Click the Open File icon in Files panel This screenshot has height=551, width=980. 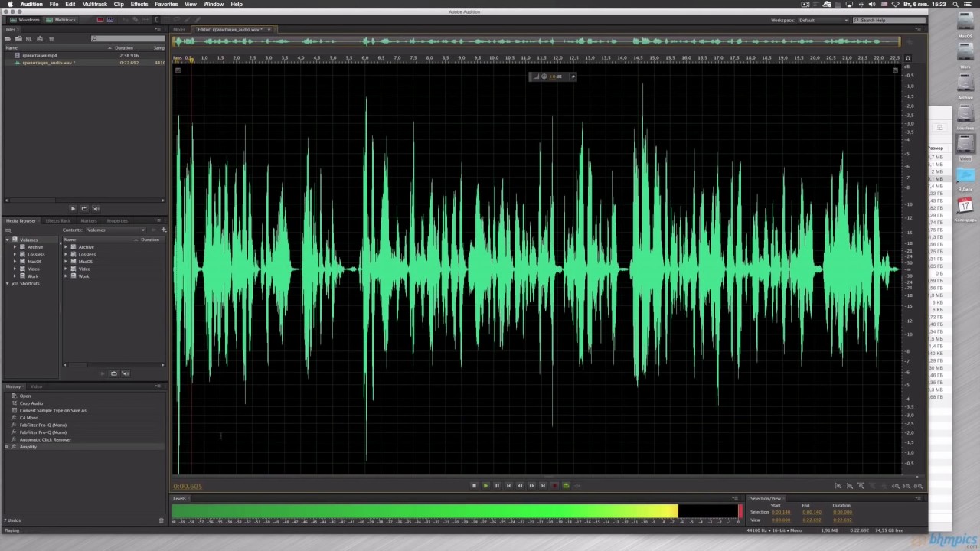[x=7, y=39]
